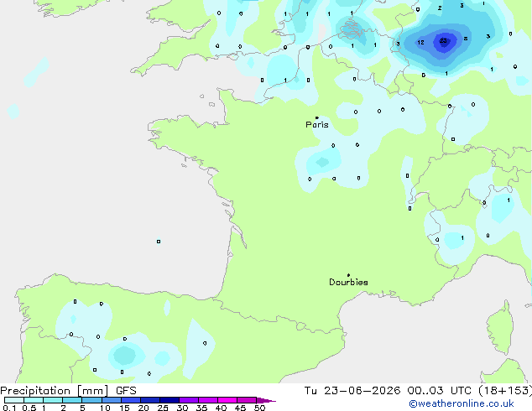Click the black dot marker above Dourbies
The height and width of the screenshot is (411, 532).
pyautogui.click(x=348, y=275)
